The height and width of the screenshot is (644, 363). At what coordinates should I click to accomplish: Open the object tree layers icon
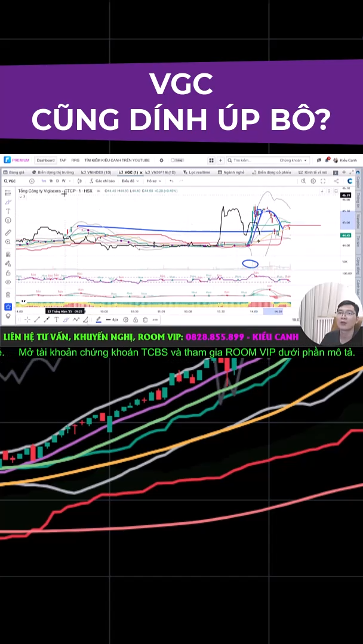point(8,316)
